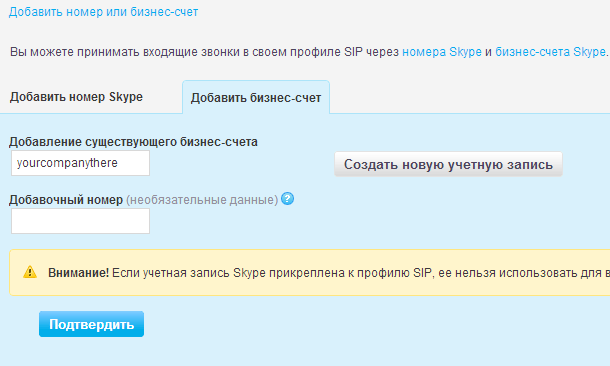
Task: Click the 'Добавление существующего бизнес-счета' label
Action: click(x=133, y=142)
